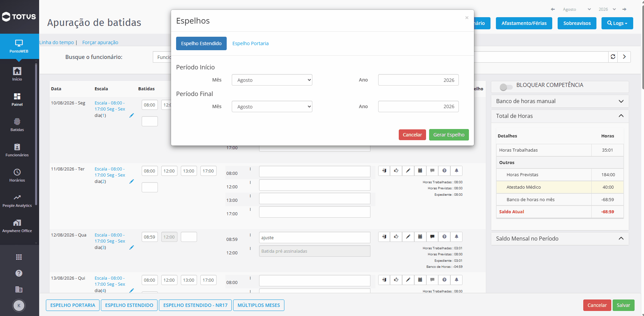Edit the scale for 12/08/2026 with pencil
This screenshot has width=644, height=316.
click(132, 247)
